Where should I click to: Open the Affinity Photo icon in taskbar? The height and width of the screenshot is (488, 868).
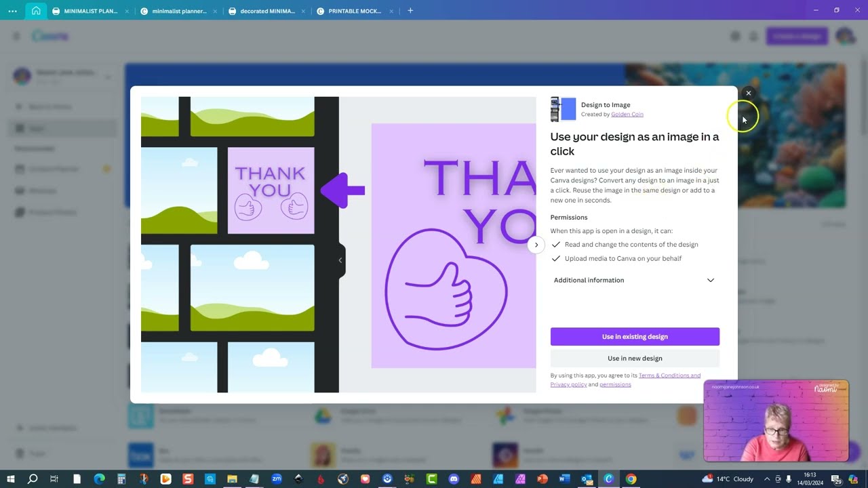[x=520, y=479]
